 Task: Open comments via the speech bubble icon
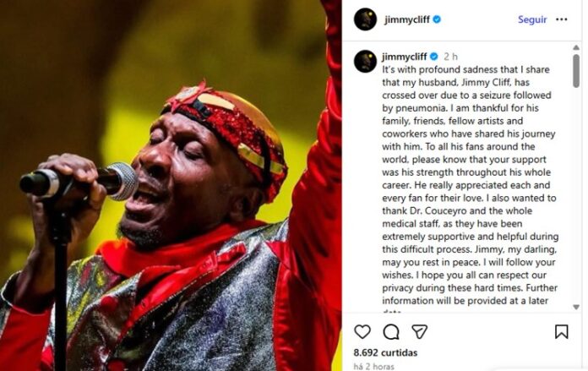[391, 331]
